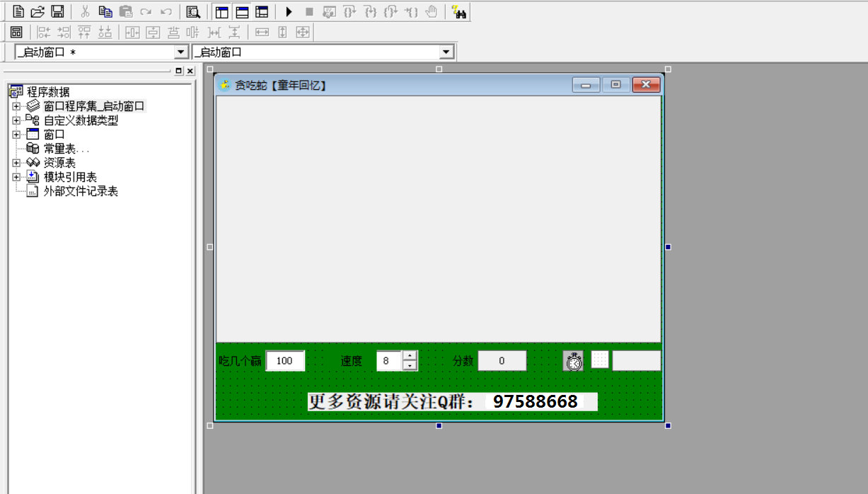This screenshot has height=494, width=868.
Task: Expand the 模块引用表 tree node
Action: coord(16,177)
